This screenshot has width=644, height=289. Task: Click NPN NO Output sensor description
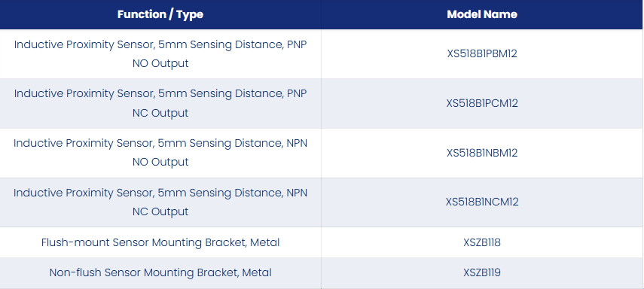(x=160, y=153)
